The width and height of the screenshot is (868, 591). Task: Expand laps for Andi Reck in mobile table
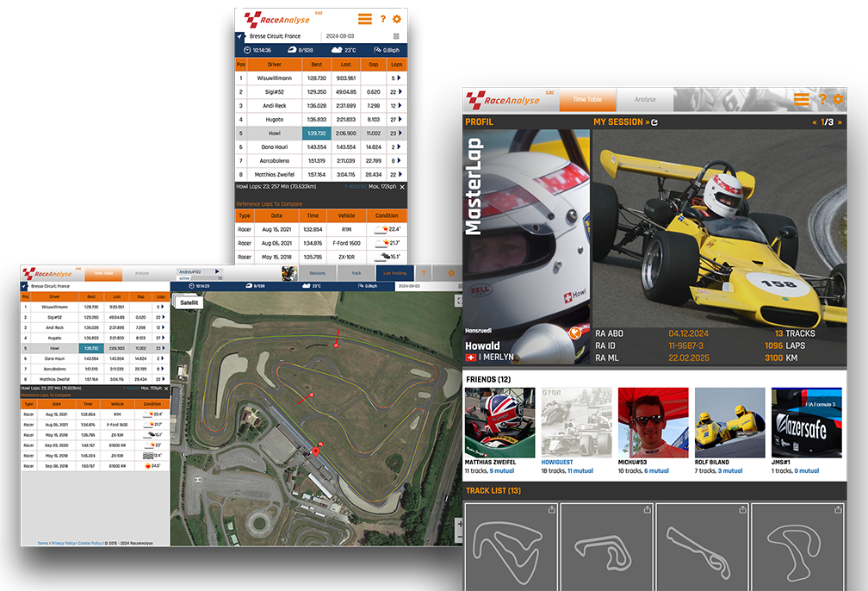click(x=400, y=105)
